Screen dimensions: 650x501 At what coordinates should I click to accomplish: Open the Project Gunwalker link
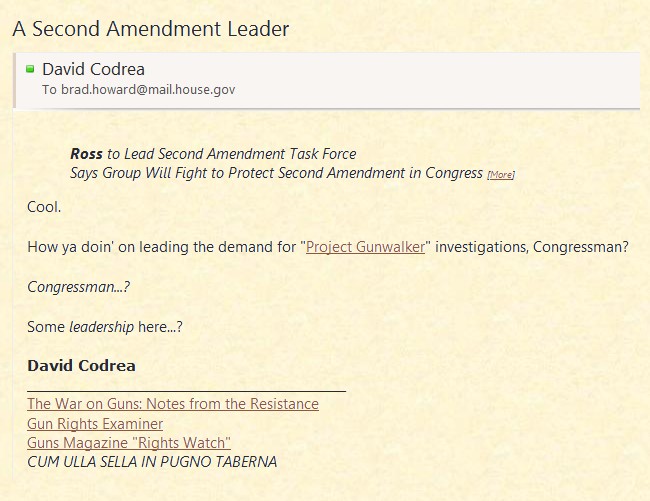(365, 247)
